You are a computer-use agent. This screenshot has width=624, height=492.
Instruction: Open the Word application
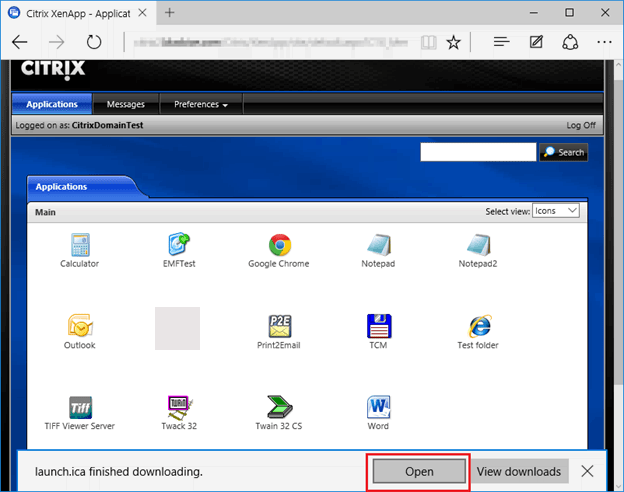tap(378, 413)
